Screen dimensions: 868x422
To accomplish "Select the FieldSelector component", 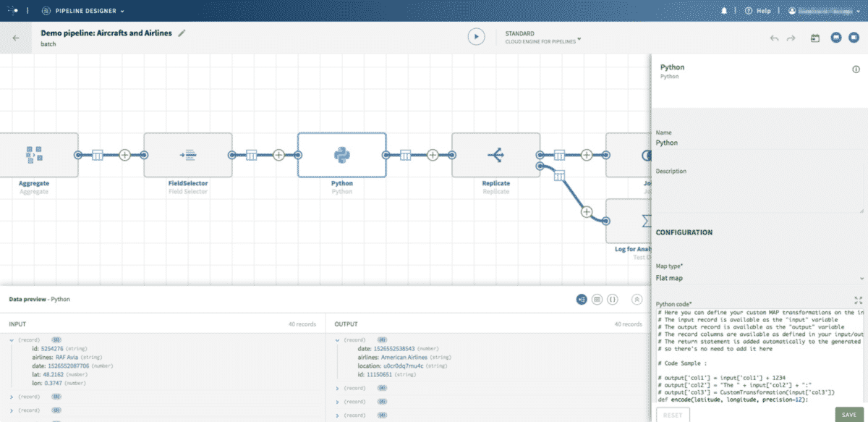I will (189, 154).
